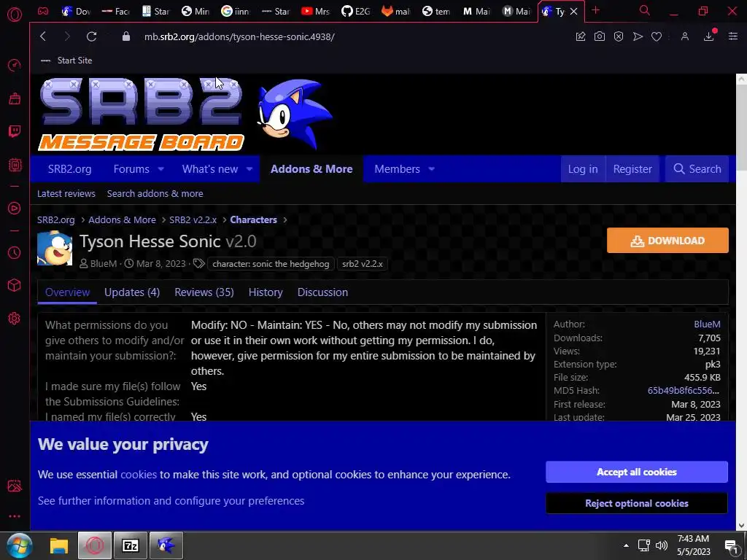Switch to the GitHub E2G tab
Viewport: 747px width, 560px height.
(x=356, y=12)
